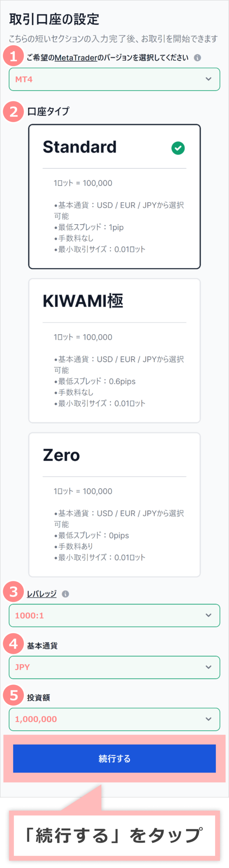Click the info icon next to レバレッジ

[66, 594]
